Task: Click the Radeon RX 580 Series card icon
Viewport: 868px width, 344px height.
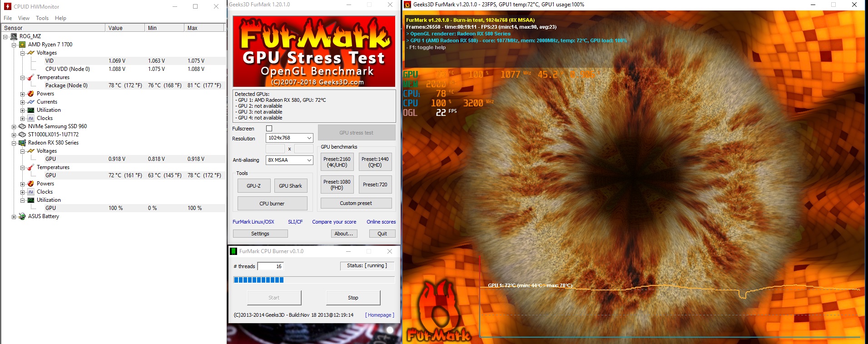Action: [22, 143]
